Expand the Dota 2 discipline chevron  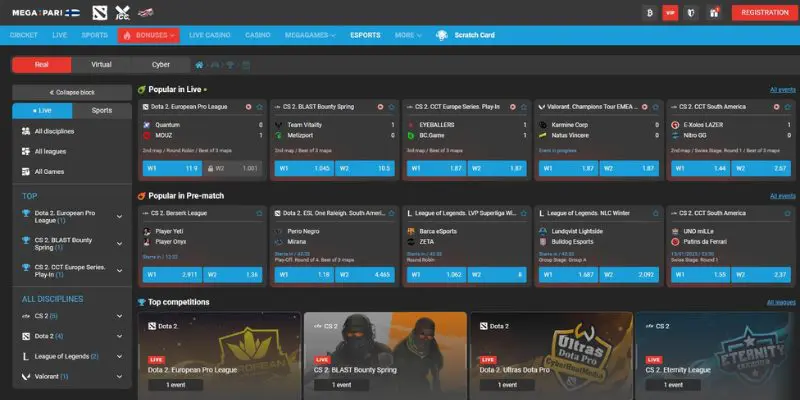(119, 336)
